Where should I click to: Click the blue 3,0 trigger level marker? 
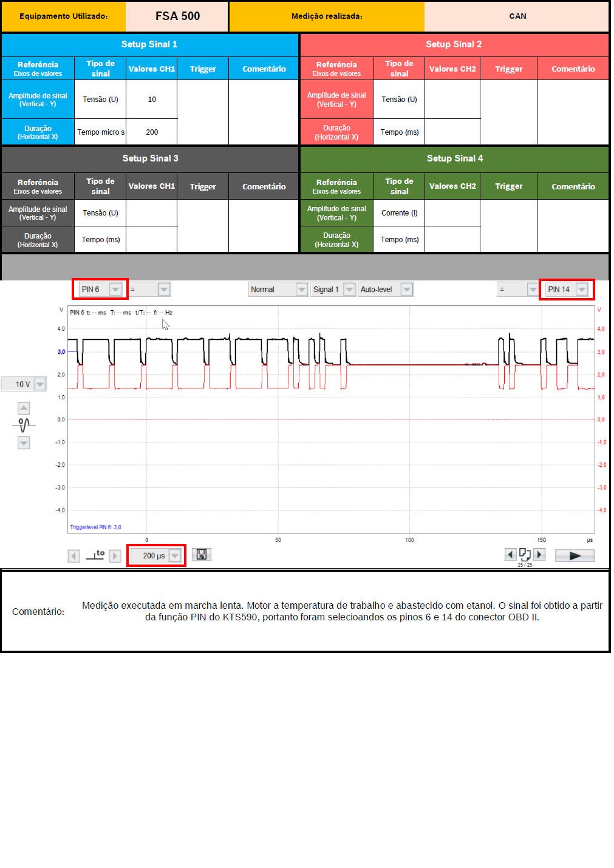(x=61, y=352)
